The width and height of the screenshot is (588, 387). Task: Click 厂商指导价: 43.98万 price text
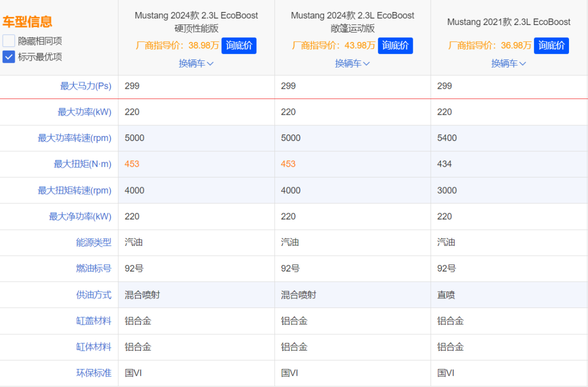click(333, 46)
